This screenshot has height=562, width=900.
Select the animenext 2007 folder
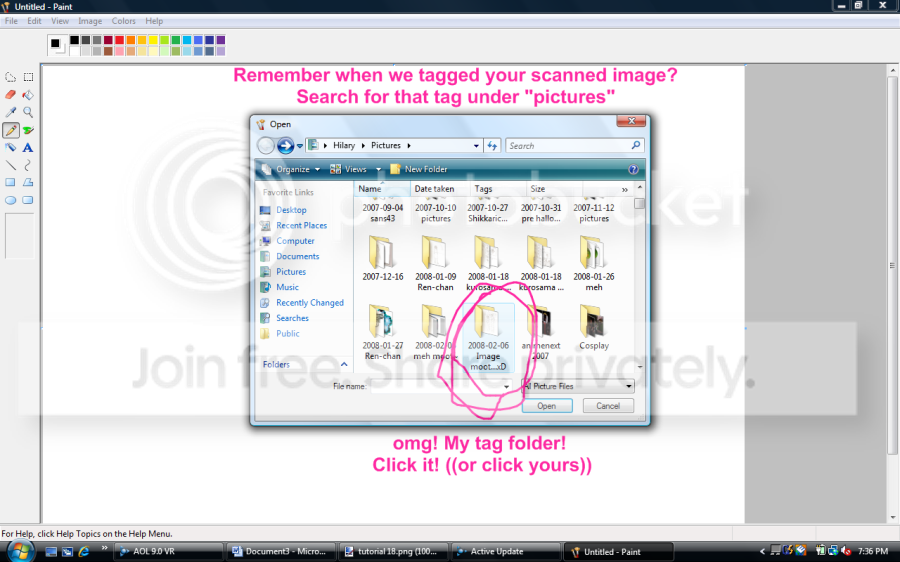click(x=541, y=332)
